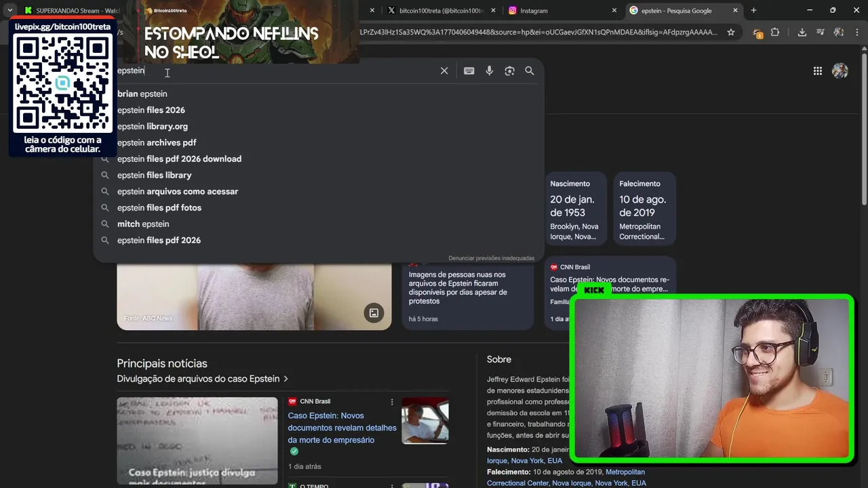The width and height of the screenshot is (868, 488).
Task: Click '1 dia atrás' timestamp under CNN article
Action: pos(304,466)
